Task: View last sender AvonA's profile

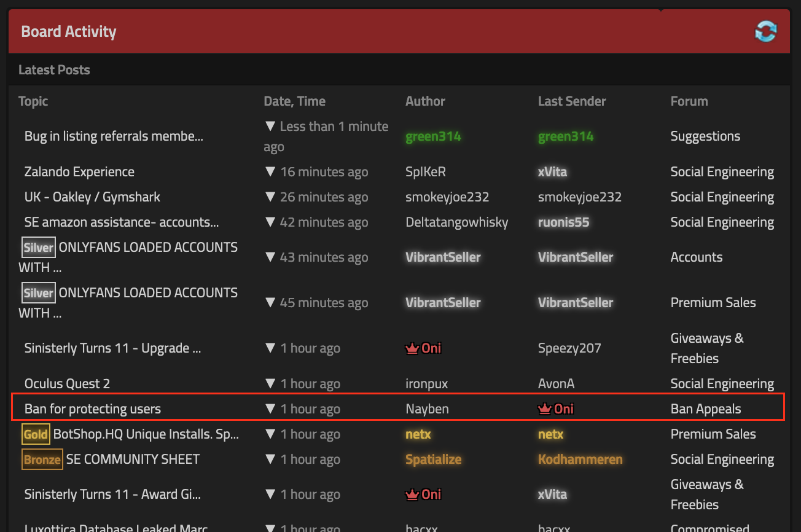Action: [557, 384]
